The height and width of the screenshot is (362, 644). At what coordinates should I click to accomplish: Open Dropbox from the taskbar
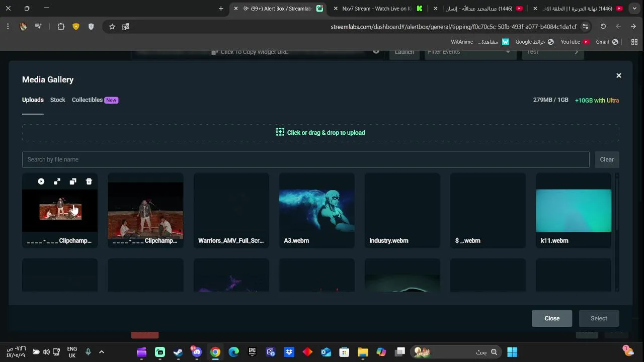(x=289, y=352)
